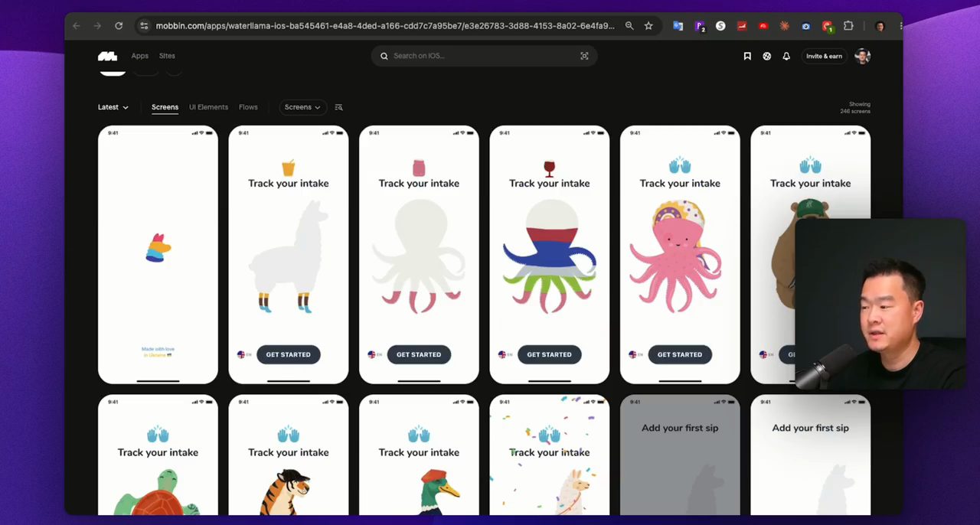Viewport: 980px width, 525px height.
Task: Click Get Started on the pink octopus screen
Action: coord(680,354)
